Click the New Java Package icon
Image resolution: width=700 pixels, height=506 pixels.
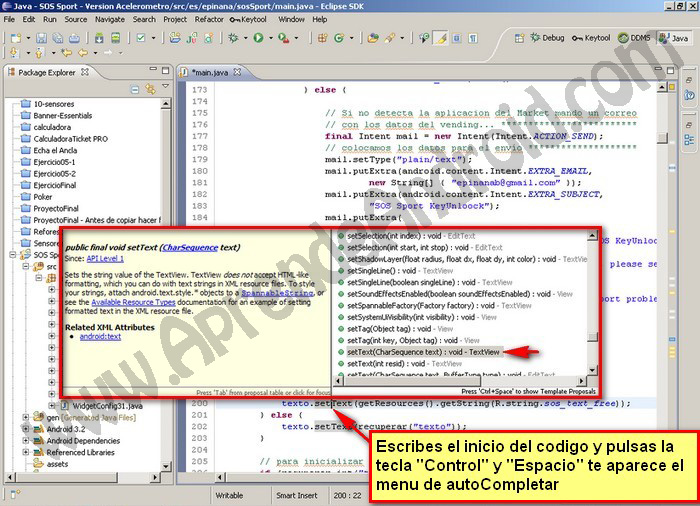[x=322, y=38]
